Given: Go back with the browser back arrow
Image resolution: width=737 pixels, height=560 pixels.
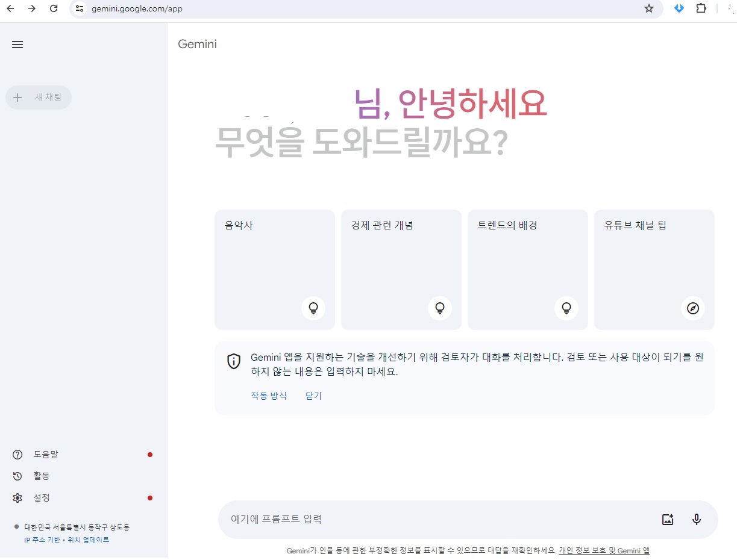Looking at the screenshot, I should [x=10, y=8].
